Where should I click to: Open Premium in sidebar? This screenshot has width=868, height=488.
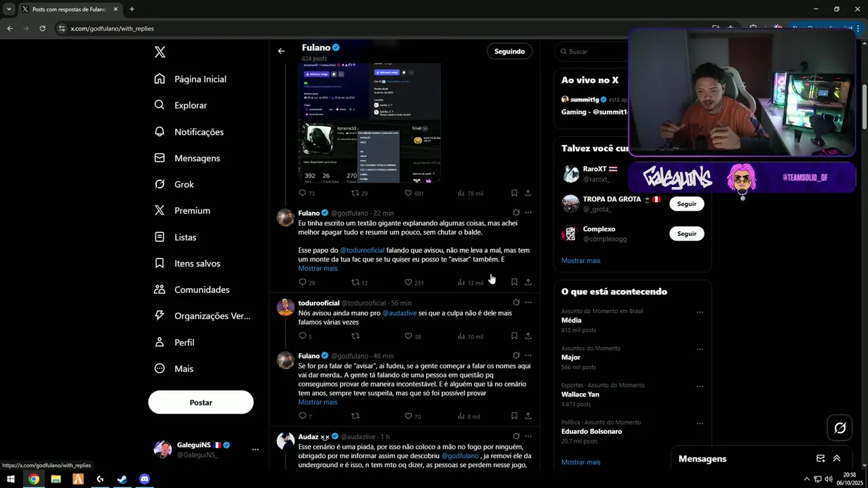182,211
